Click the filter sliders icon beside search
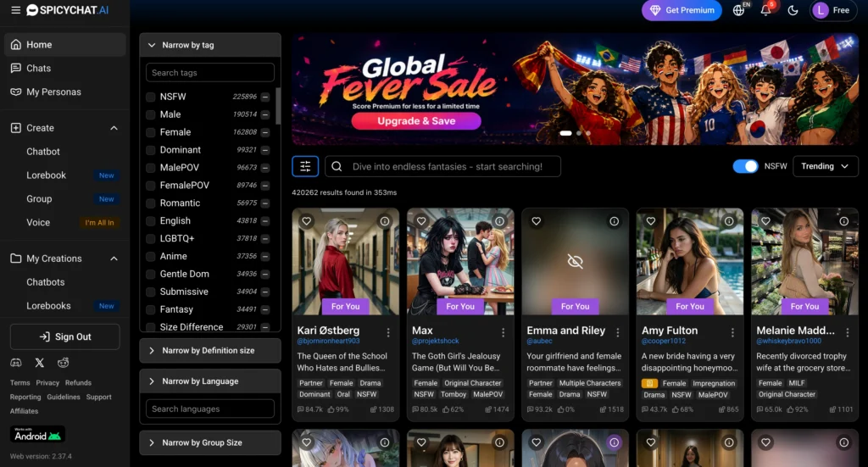Image resolution: width=868 pixels, height=467 pixels. click(305, 167)
